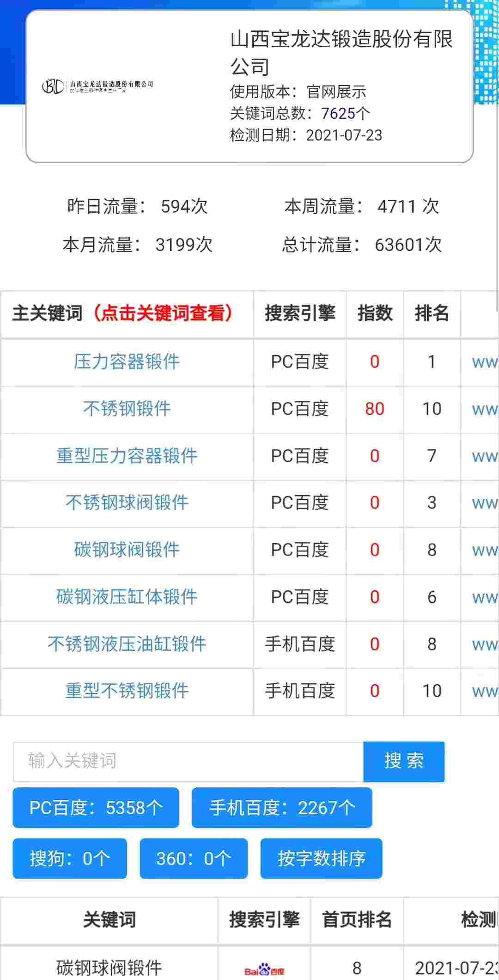This screenshot has height=980, width=499.
Task: Filter by 手机百度：2267个
Action: tap(282, 808)
